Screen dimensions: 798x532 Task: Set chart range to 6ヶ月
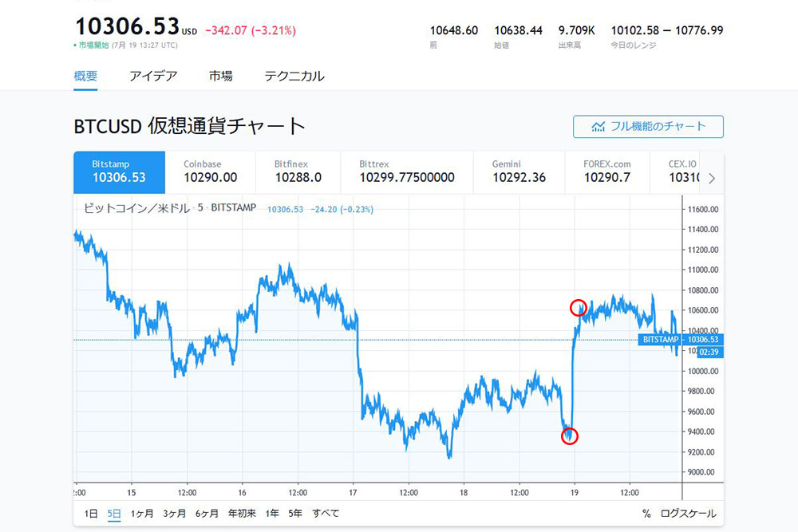click(207, 513)
